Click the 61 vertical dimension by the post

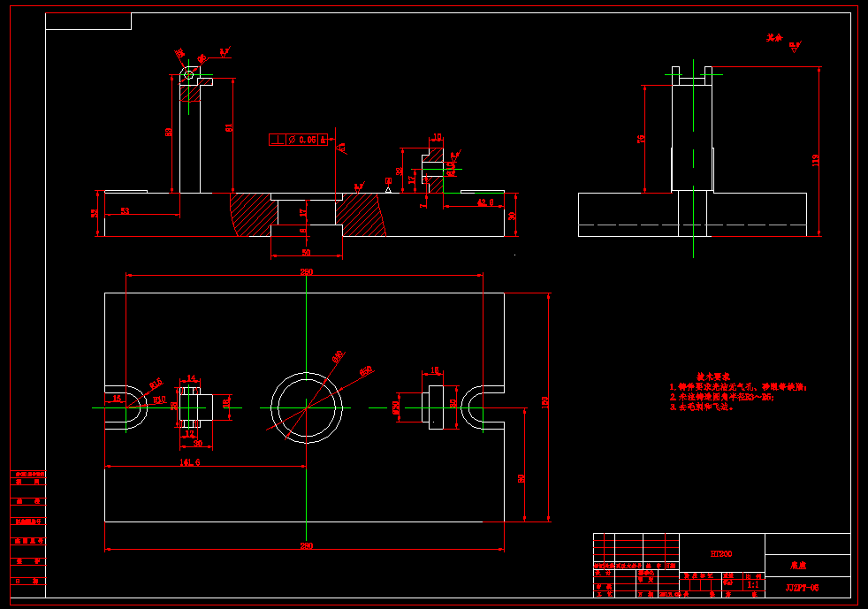(x=229, y=127)
